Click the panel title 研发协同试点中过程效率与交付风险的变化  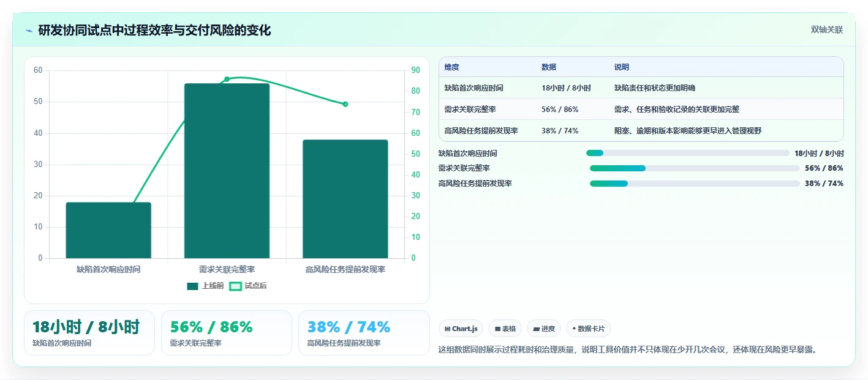tap(154, 31)
